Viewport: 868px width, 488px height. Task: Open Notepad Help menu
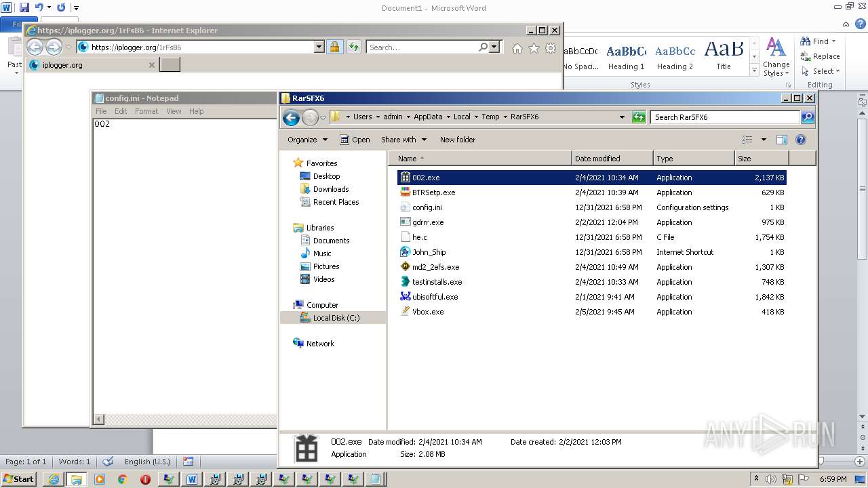coord(196,111)
